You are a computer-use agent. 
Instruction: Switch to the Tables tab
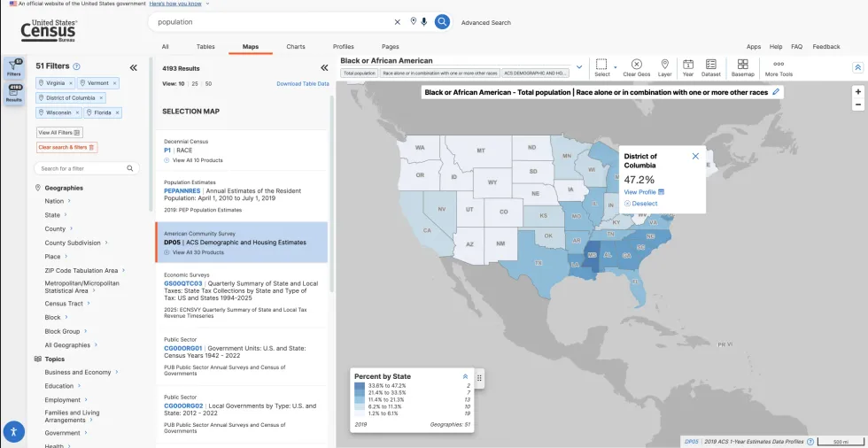pyautogui.click(x=205, y=46)
